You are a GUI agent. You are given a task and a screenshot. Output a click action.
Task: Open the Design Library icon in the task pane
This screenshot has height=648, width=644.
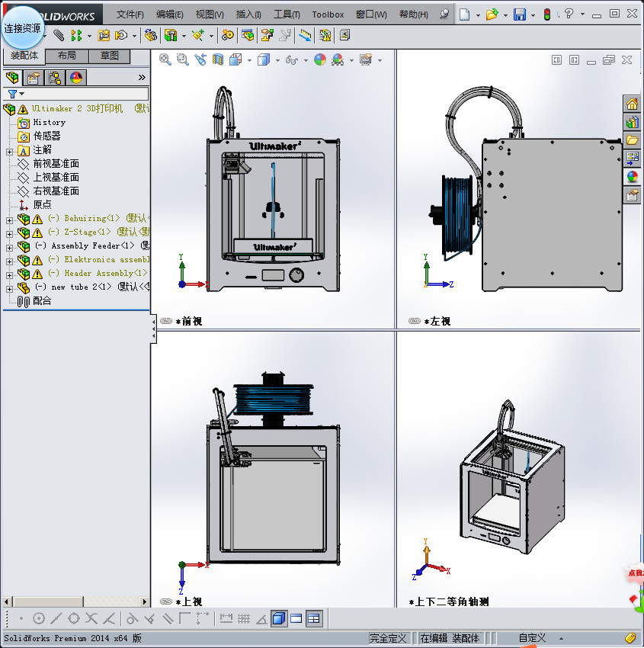tap(632, 122)
